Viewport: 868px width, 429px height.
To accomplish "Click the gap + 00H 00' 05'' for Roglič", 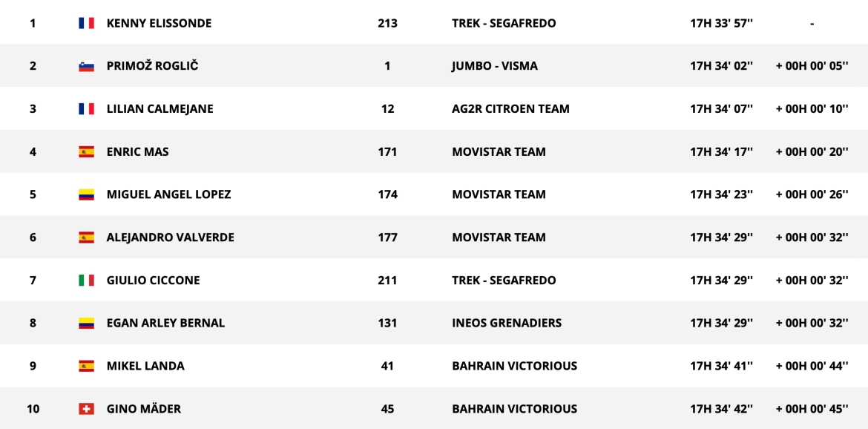I will tap(812, 66).
